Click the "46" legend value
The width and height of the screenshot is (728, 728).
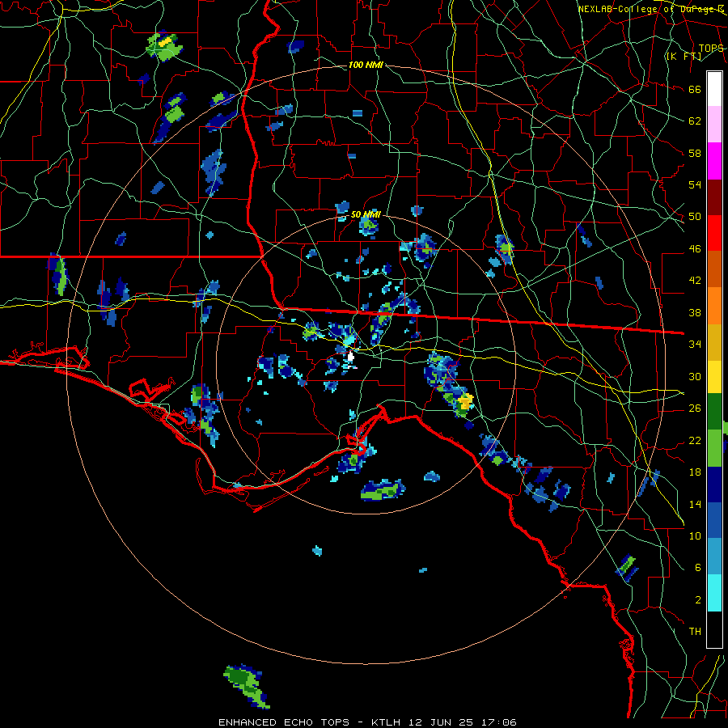point(695,249)
